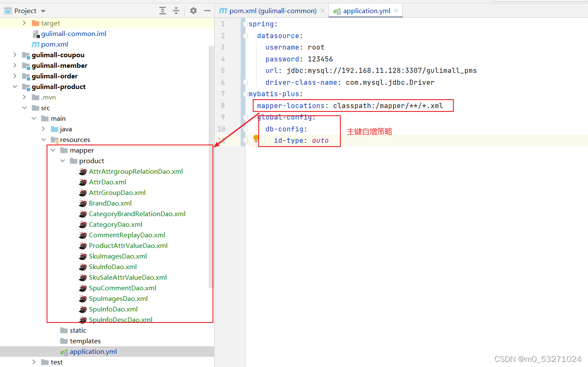Open AttrAttrgroupRelationDao.xml
The height and width of the screenshot is (367, 588).
coord(136,171)
